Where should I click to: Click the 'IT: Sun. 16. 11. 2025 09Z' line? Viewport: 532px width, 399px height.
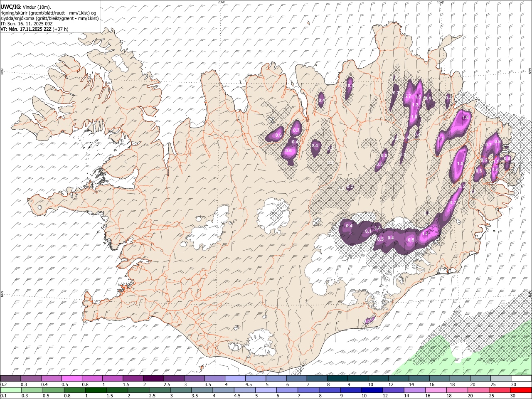(27, 24)
